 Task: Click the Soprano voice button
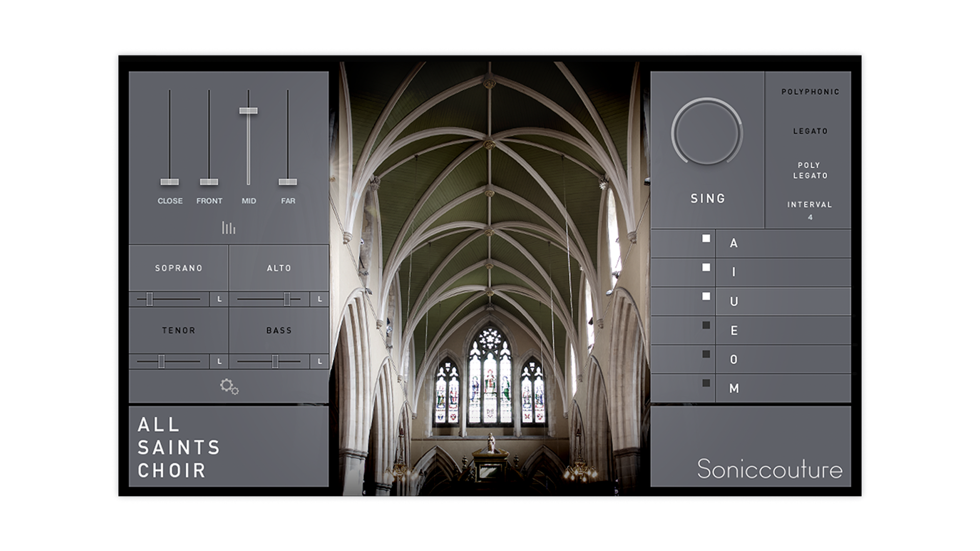(179, 268)
